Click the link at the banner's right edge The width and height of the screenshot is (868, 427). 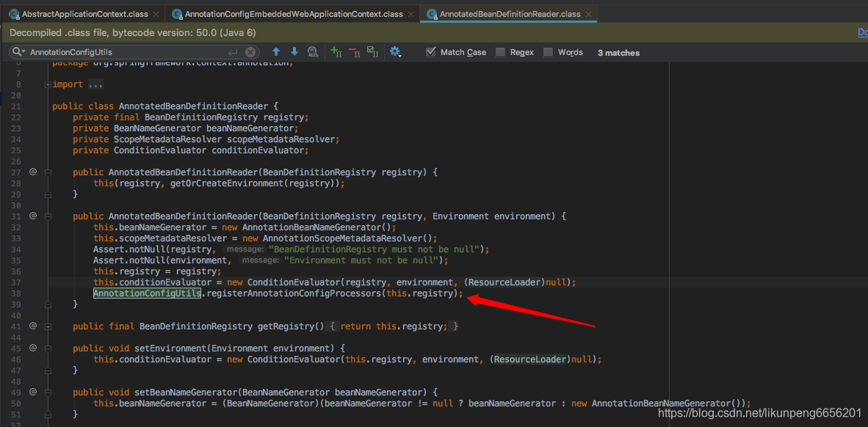862,33
